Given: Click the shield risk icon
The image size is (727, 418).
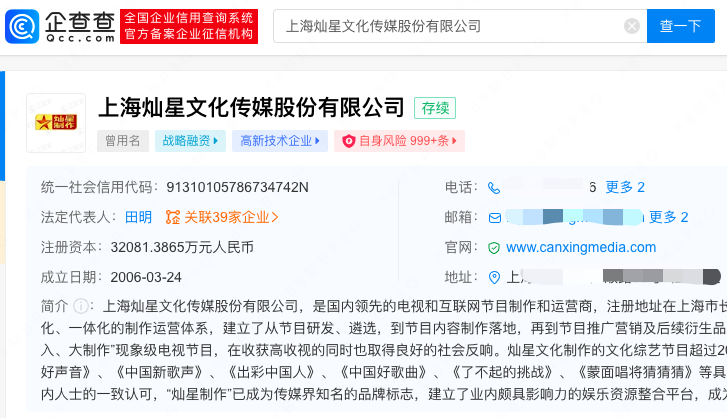Looking at the screenshot, I should click(349, 141).
